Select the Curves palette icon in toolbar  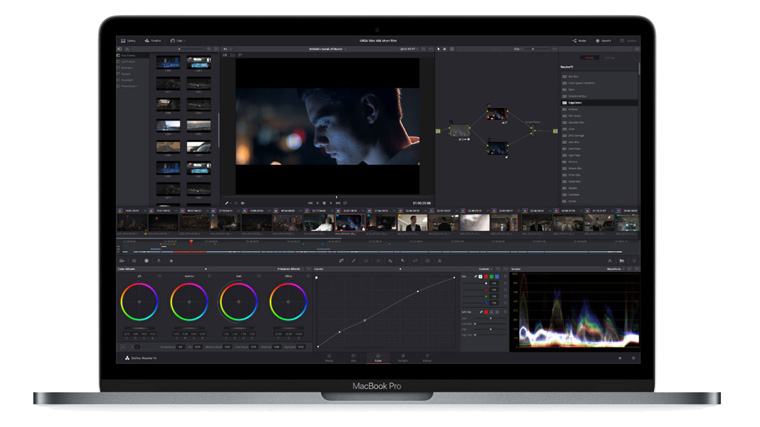coord(341,261)
